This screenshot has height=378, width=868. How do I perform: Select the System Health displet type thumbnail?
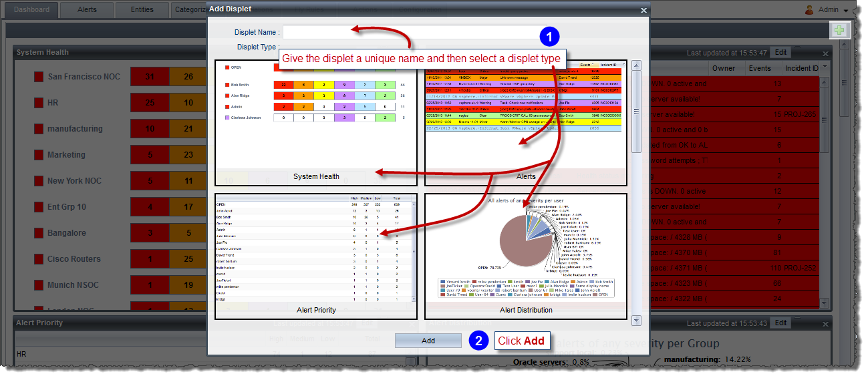pyautogui.click(x=316, y=123)
